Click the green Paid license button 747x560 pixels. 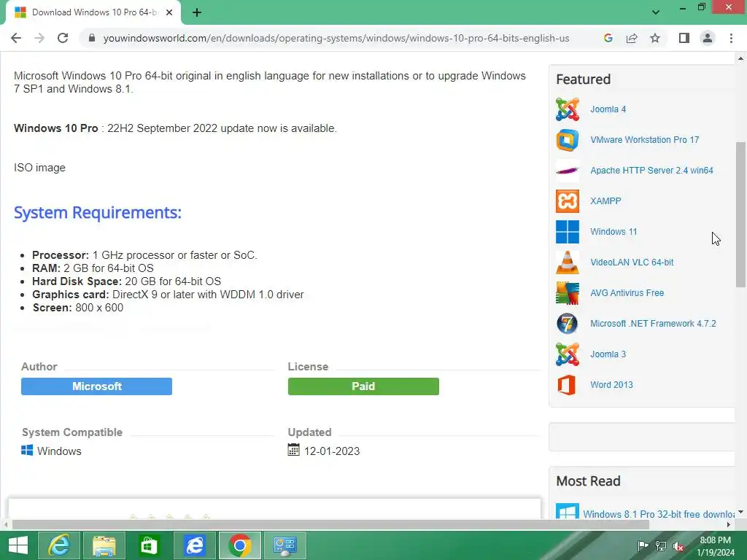[x=363, y=386]
